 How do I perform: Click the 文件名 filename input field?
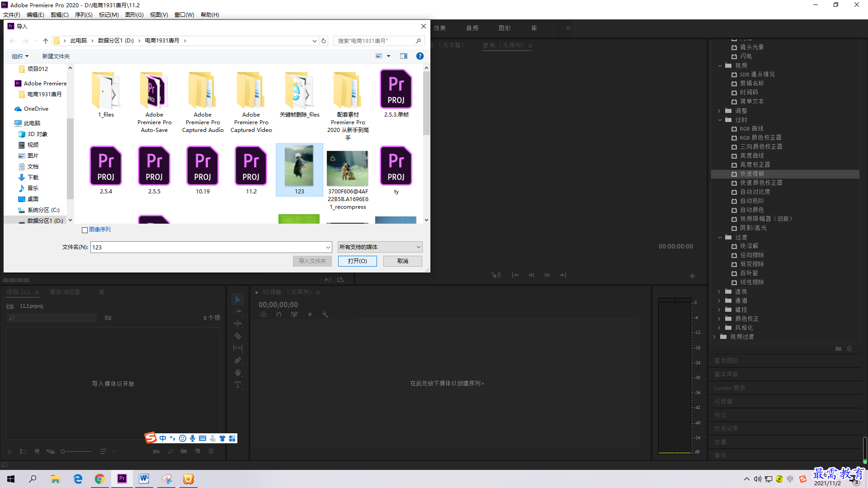coord(208,247)
